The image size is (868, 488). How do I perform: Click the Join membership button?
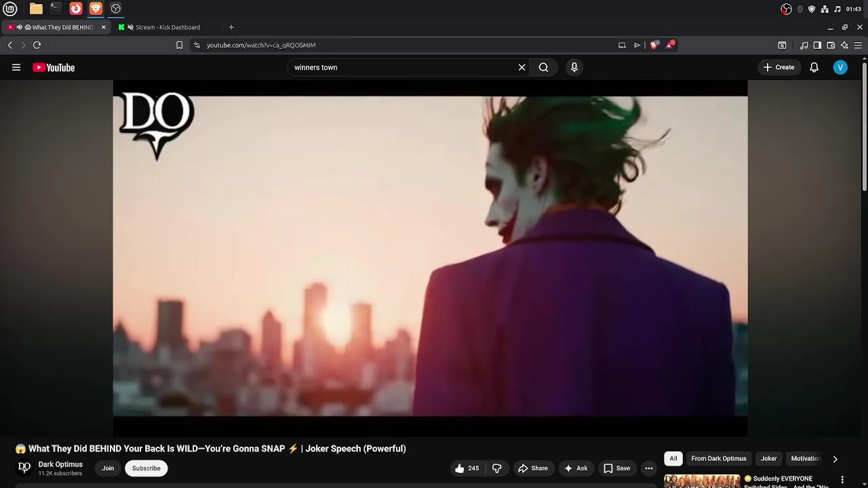[x=108, y=468]
